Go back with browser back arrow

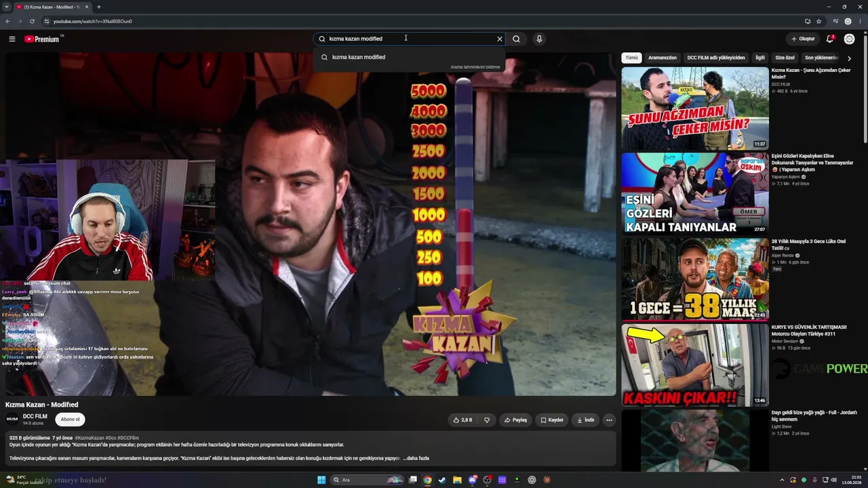[x=7, y=21]
